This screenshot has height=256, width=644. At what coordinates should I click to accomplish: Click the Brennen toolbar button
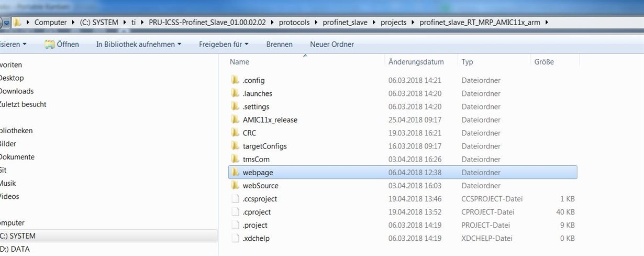280,44
